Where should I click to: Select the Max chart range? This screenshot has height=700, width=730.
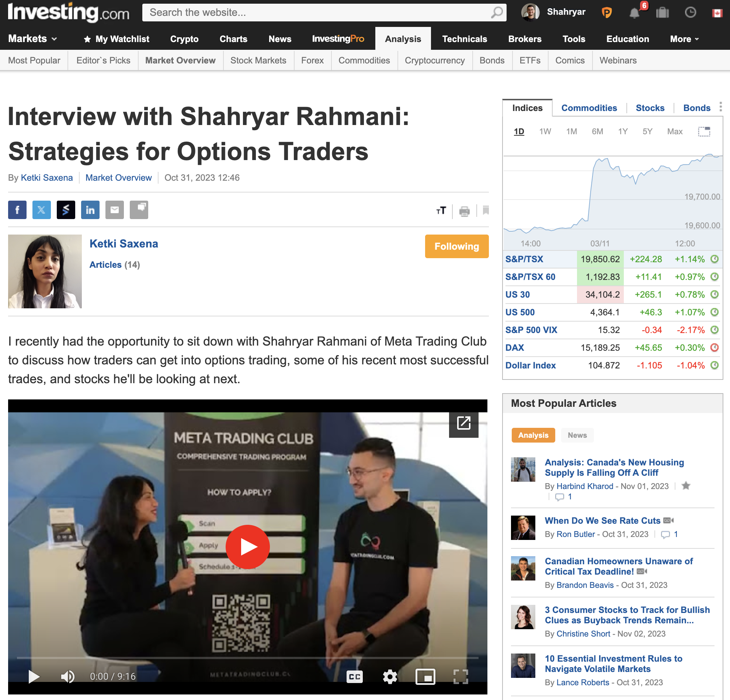tap(675, 132)
